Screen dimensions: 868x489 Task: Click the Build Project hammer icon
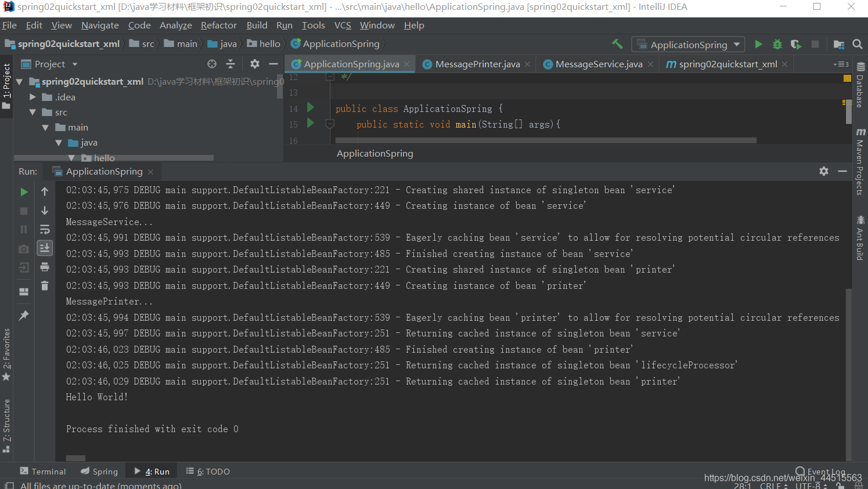[617, 44]
